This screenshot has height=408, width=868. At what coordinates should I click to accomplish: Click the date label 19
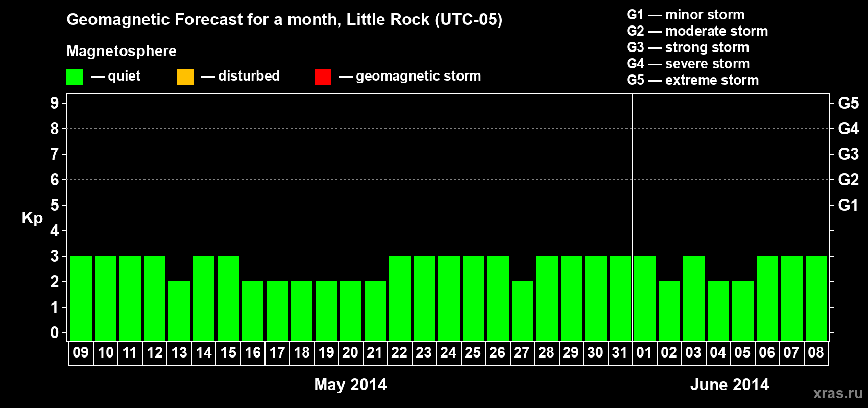pos(326,353)
